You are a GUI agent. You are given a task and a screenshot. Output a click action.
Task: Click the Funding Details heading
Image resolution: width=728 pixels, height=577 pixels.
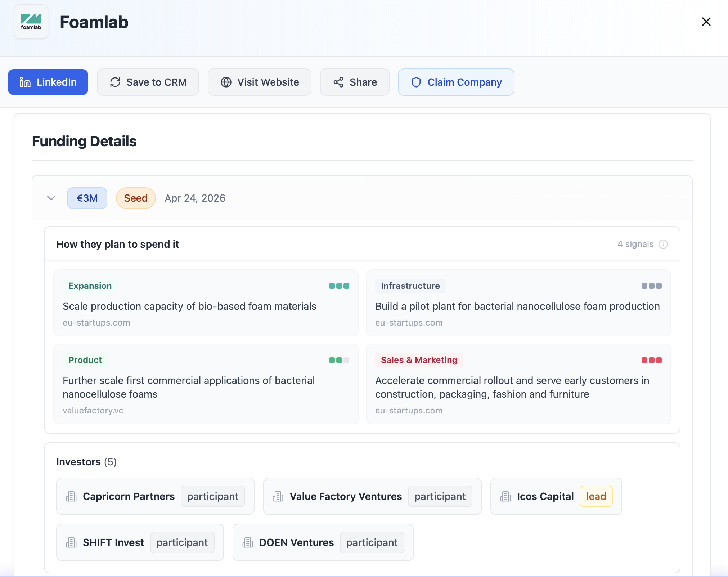(x=84, y=141)
